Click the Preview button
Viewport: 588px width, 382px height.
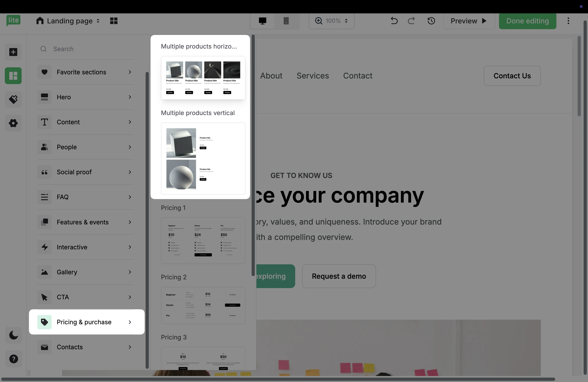469,21
